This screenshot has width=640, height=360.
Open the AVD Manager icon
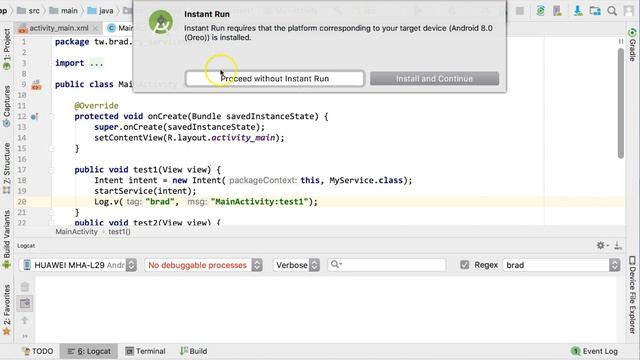557,11
